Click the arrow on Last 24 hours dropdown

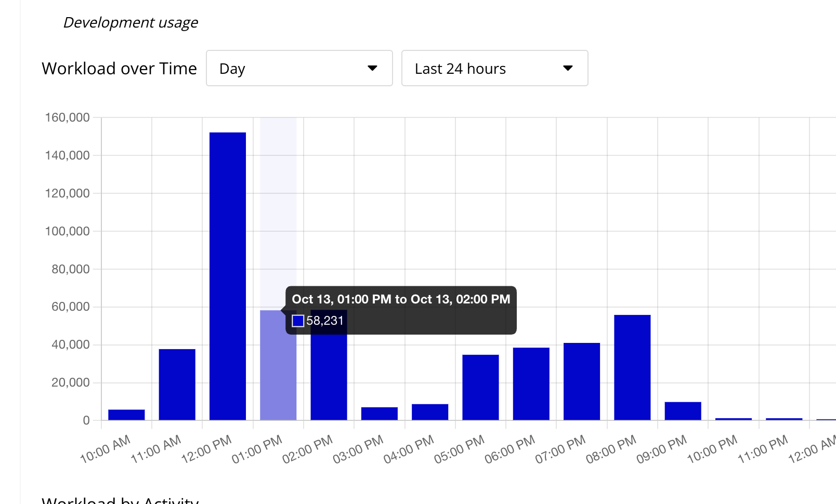pyautogui.click(x=568, y=68)
